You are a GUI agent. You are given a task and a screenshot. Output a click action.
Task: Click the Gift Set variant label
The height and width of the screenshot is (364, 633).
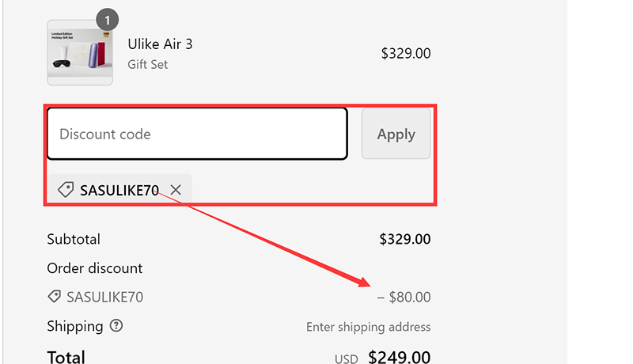pos(148,64)
